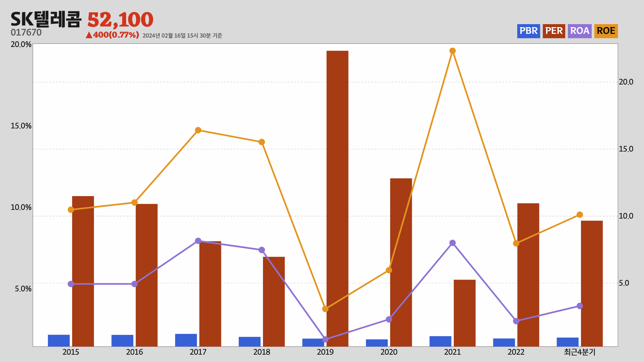This screenshot has height=362, width=644.
Task: Click the 2020 ROE orange data point
Action: click(x=389, y=270)
